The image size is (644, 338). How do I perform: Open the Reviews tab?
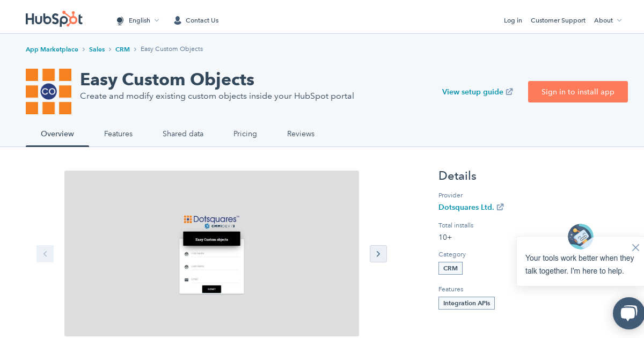point(301,134)
